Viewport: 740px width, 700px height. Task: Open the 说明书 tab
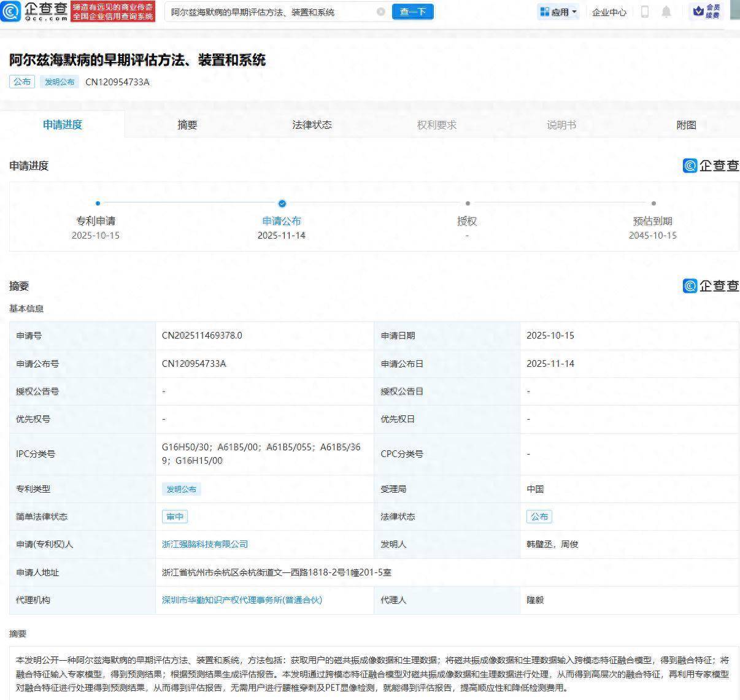click(x=560, y=125)
